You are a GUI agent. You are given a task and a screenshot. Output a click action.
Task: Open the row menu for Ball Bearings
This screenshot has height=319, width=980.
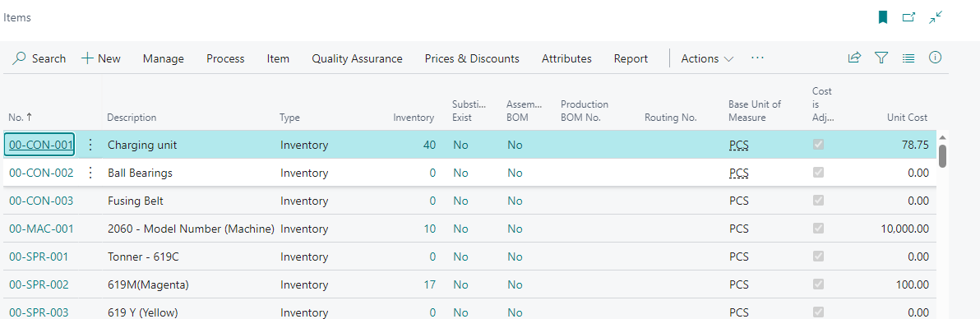click(x=90, y=173)
